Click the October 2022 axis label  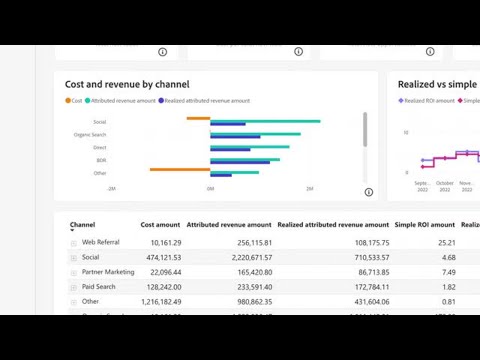click(x=445, y=186)
